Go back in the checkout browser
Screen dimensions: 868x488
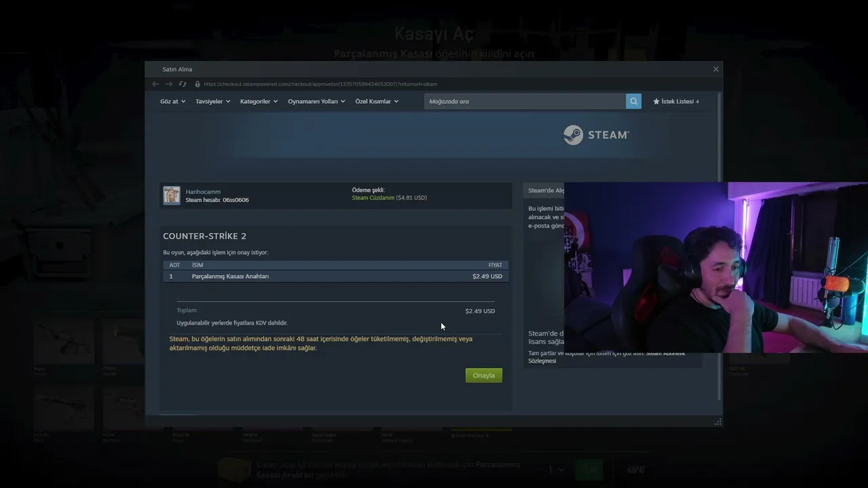[155, 84]
